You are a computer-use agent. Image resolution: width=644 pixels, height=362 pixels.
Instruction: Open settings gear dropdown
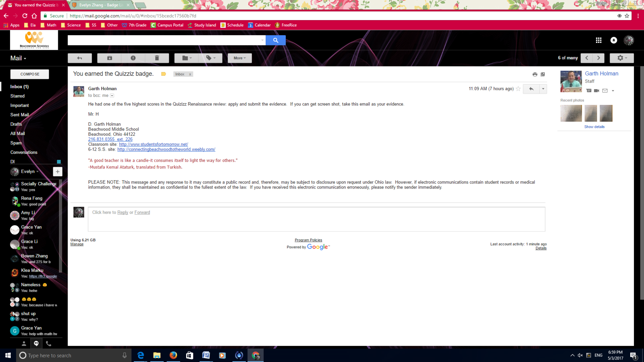[x=621, y=58]
